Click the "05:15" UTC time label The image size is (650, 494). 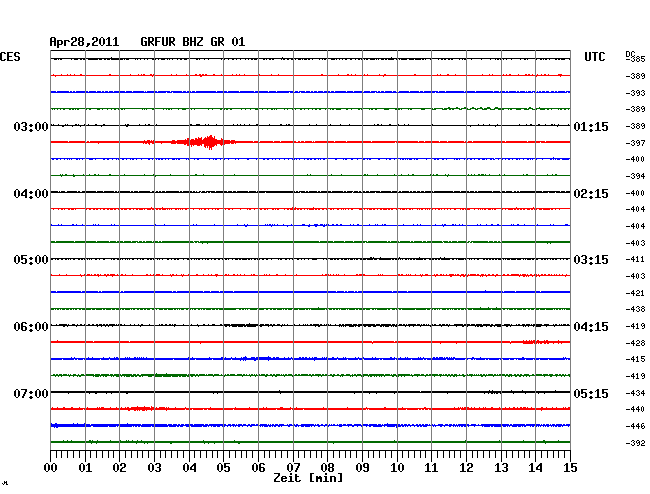tap(591, 393)
